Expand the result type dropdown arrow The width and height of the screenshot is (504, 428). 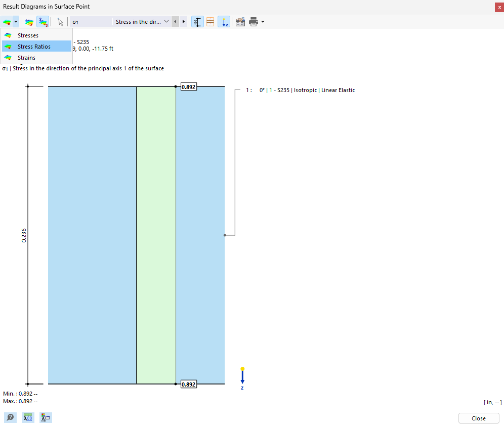click(x=16, y=22)
